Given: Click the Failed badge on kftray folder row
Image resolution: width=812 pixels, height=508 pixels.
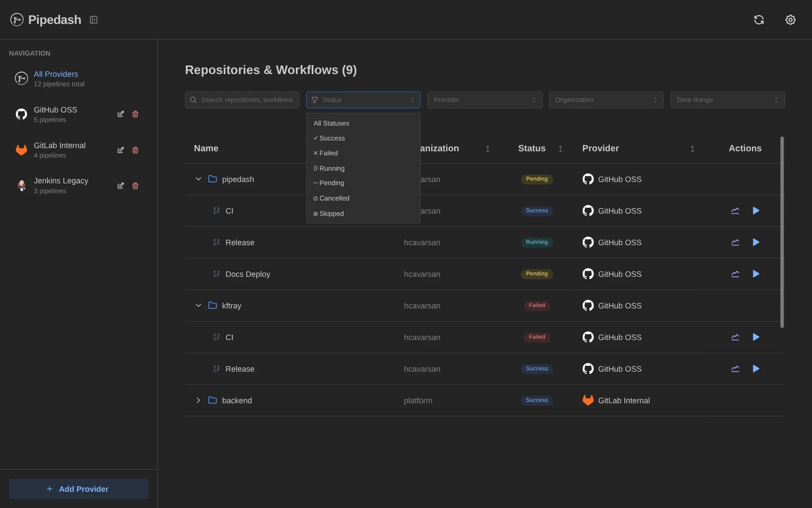Looking at the screenshot, I should click(537, 305).
